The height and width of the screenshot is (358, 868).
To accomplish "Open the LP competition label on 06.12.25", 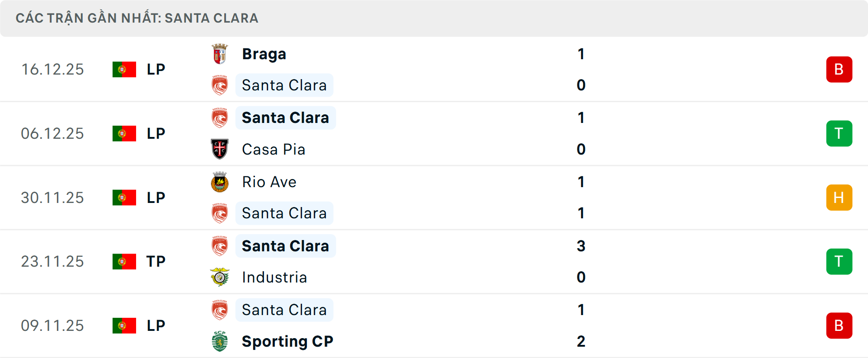I will tap(156, 133).
